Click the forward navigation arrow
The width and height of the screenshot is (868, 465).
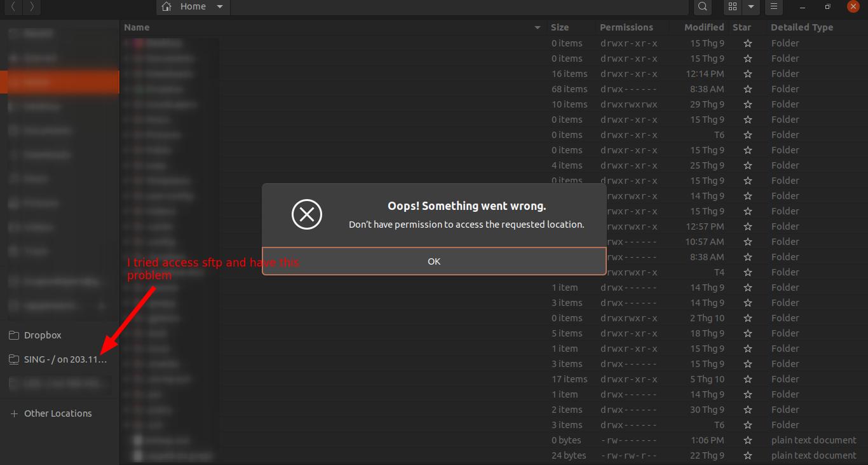pyautogui.click(x=32, y=6)
